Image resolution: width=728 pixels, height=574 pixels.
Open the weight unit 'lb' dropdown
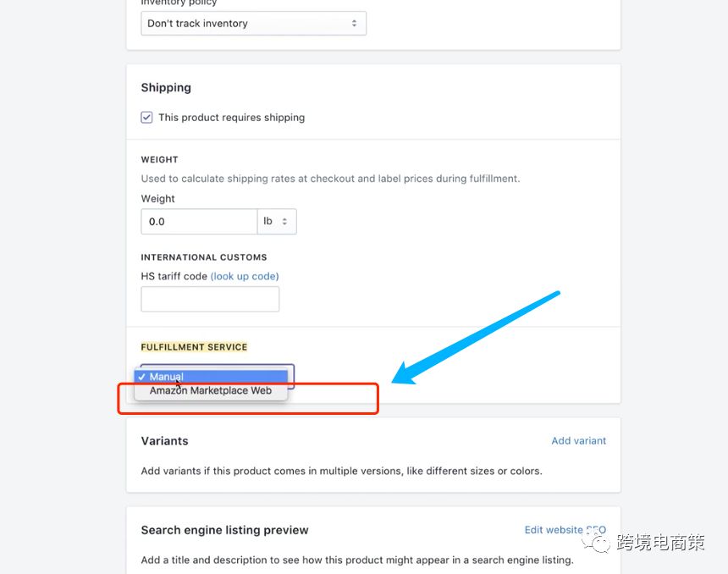277,222
